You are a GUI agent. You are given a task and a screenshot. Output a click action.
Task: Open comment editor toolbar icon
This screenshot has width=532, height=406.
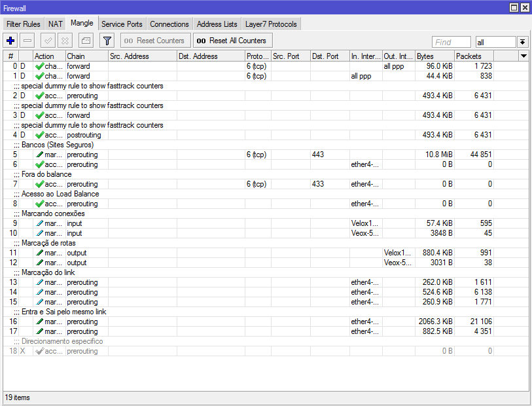coord(86,41)
